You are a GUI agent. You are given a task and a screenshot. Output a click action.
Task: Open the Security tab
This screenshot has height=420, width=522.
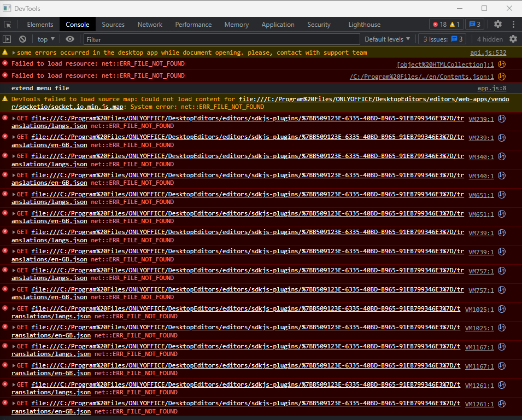(x=319, y=25)
